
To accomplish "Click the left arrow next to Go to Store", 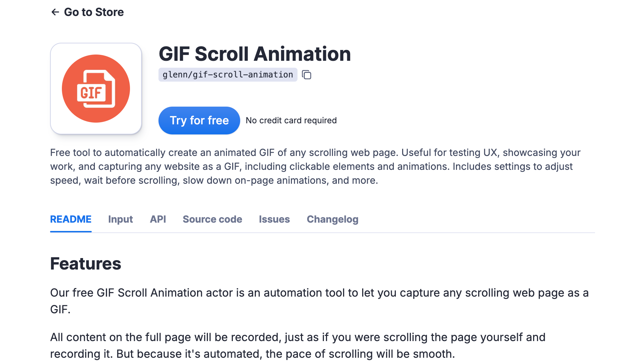I will point(55,12).
